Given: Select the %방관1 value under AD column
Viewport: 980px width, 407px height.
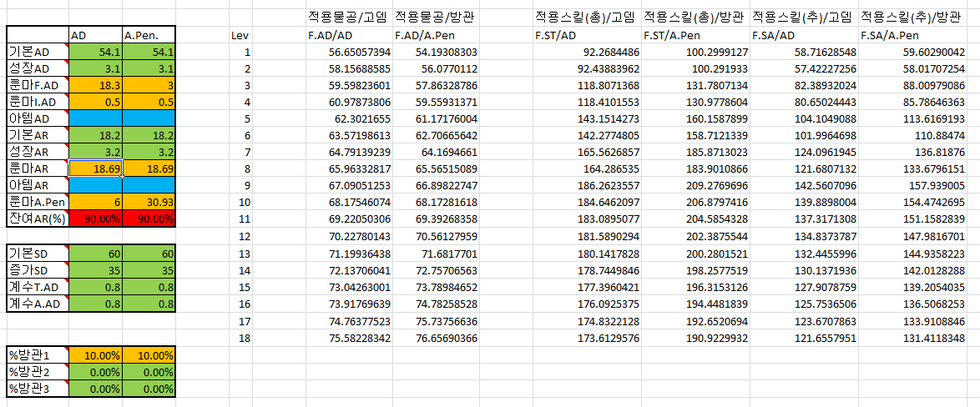Looking at the screenshot, I should [x=95, y=355].
